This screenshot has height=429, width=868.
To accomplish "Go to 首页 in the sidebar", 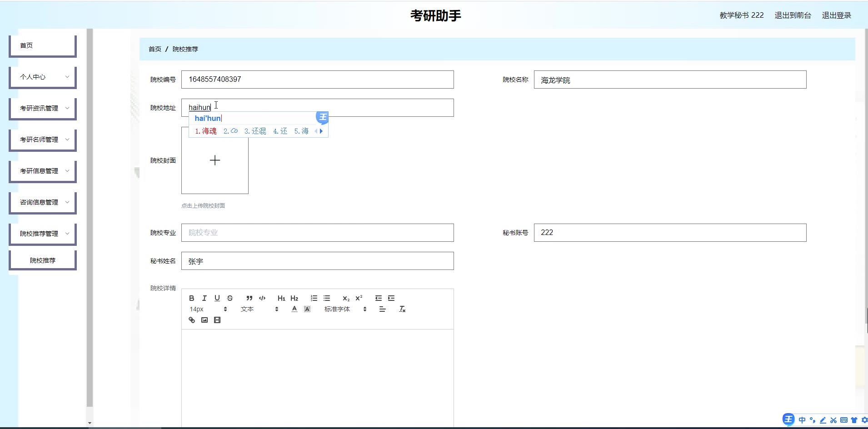I will 43,45.
